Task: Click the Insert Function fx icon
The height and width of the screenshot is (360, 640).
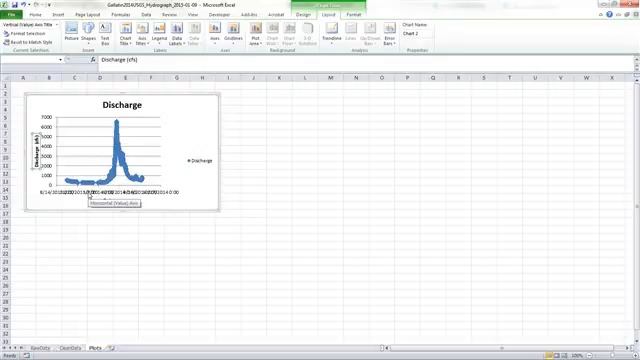Action: pyautogui.click(x=93, y=60)
